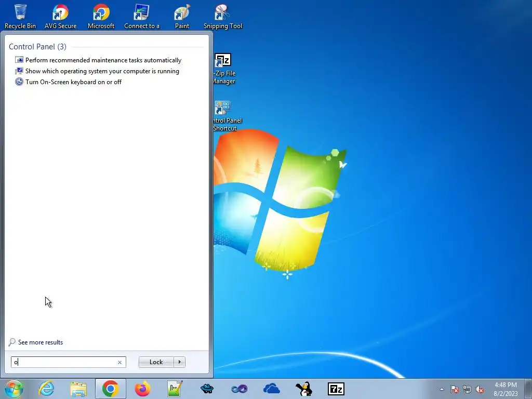Click the On-Screen keyboard result icon
The width and height of the screenshot is (532, 399).
(x=19, y=82)
